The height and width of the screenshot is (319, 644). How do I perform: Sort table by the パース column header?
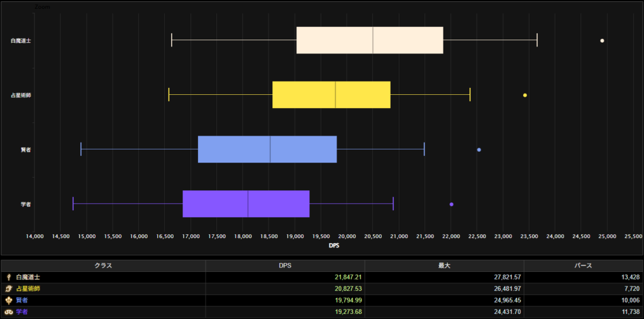point(583,266)
